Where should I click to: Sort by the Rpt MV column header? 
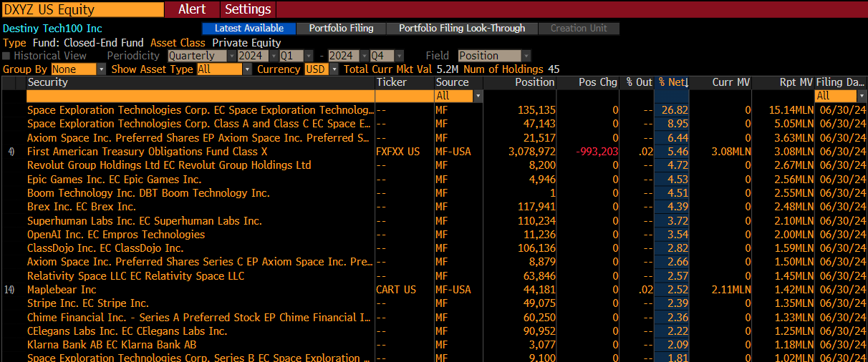pos(783,82)
